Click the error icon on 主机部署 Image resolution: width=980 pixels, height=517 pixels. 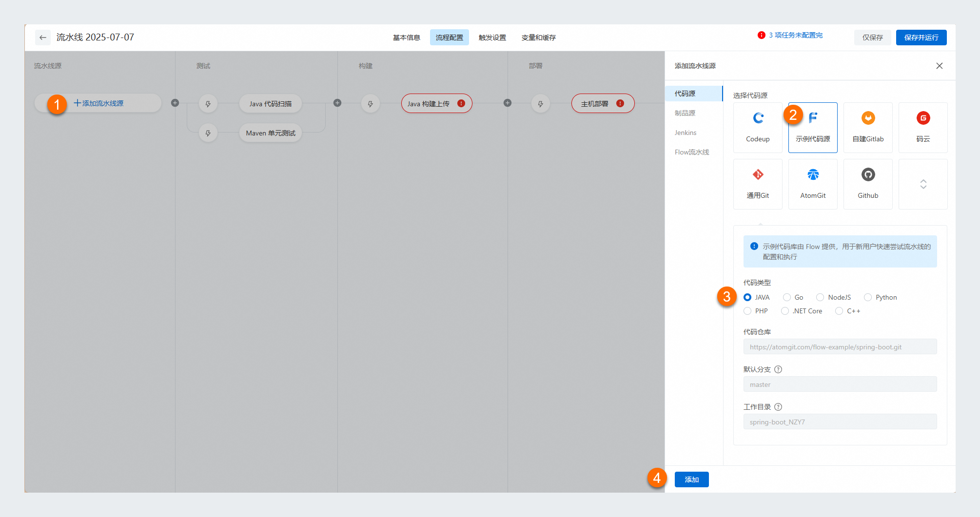(x=620, y=103)
